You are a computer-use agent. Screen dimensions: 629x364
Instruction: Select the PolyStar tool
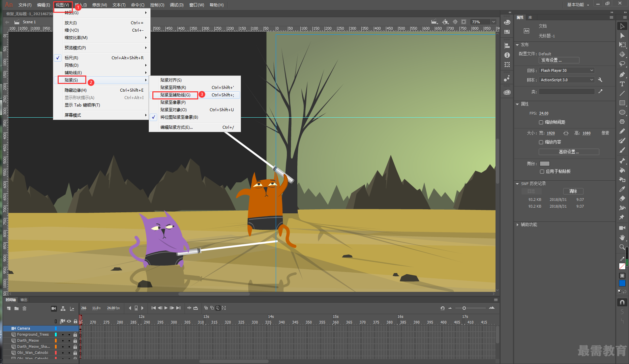click(622, 122)
